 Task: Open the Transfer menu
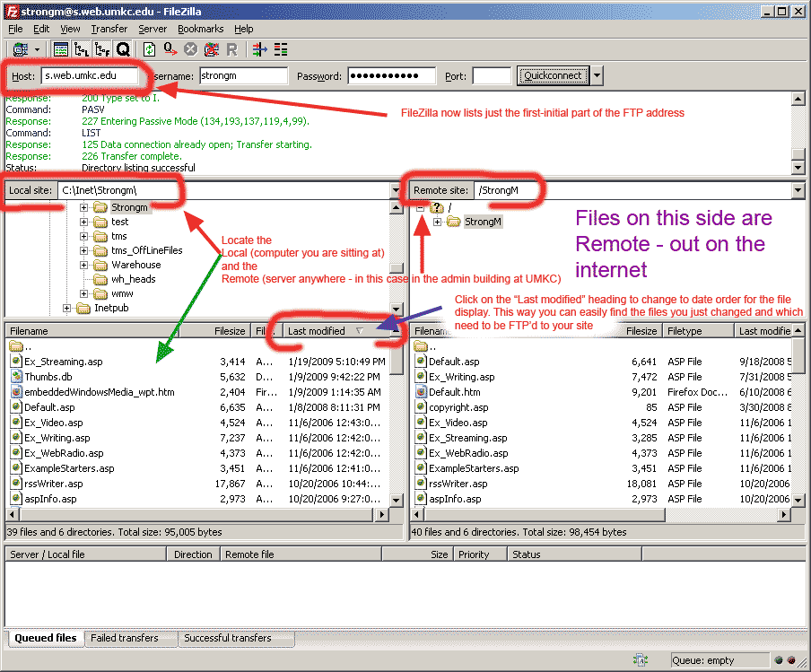tap(109, 29)
